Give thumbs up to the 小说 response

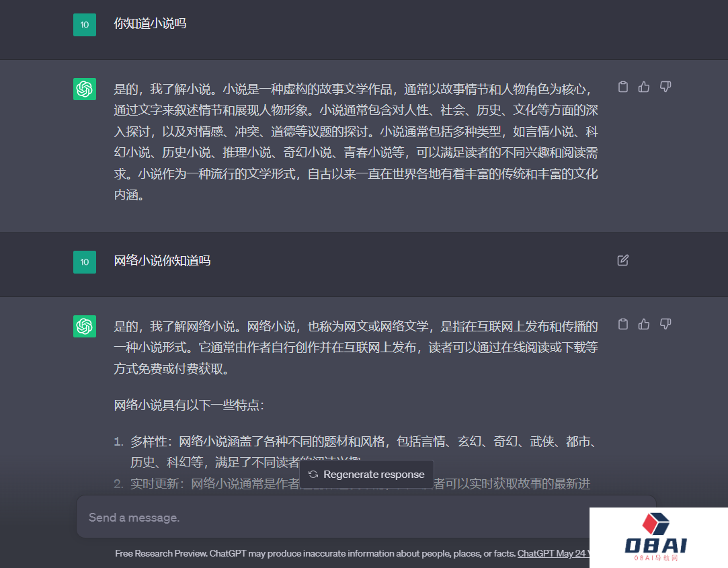coord(643,87)
